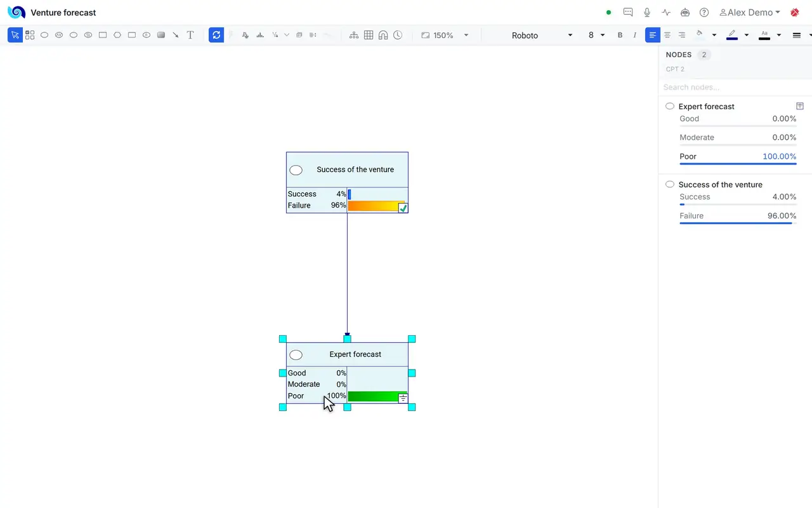Image resolution: width=812 pixels, height=508 pixels.
Task: Set text alignment to left
Action: point(652,35)
